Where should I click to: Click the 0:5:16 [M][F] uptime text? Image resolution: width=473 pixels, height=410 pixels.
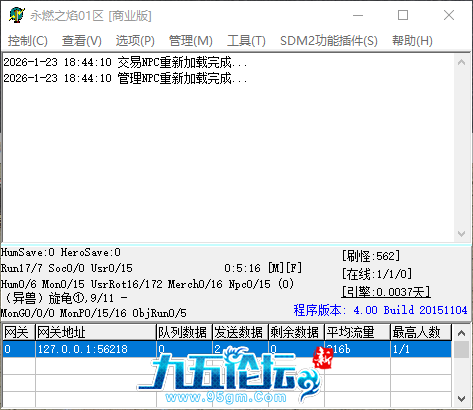[x=263, y=268]
